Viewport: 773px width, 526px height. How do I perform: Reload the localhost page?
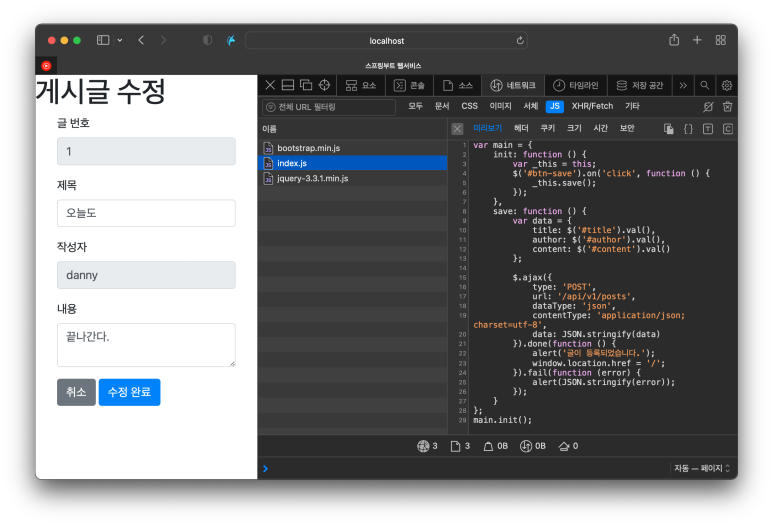pyautogui.click(x=520, y=40)
